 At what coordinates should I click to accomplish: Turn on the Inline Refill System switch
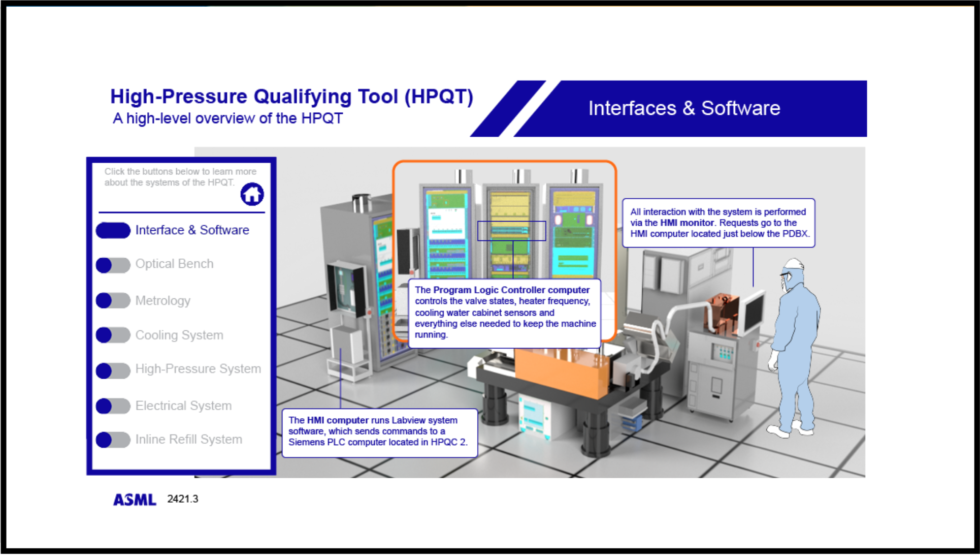coord(113,440)
